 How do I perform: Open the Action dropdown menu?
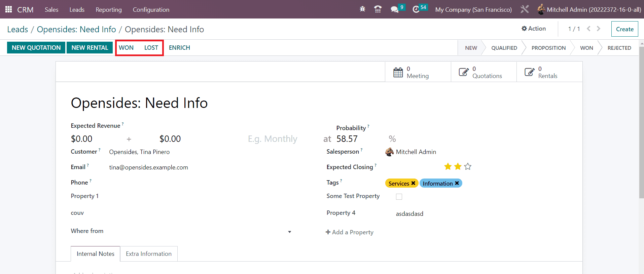pyautogui.click(x=534, y=29)
